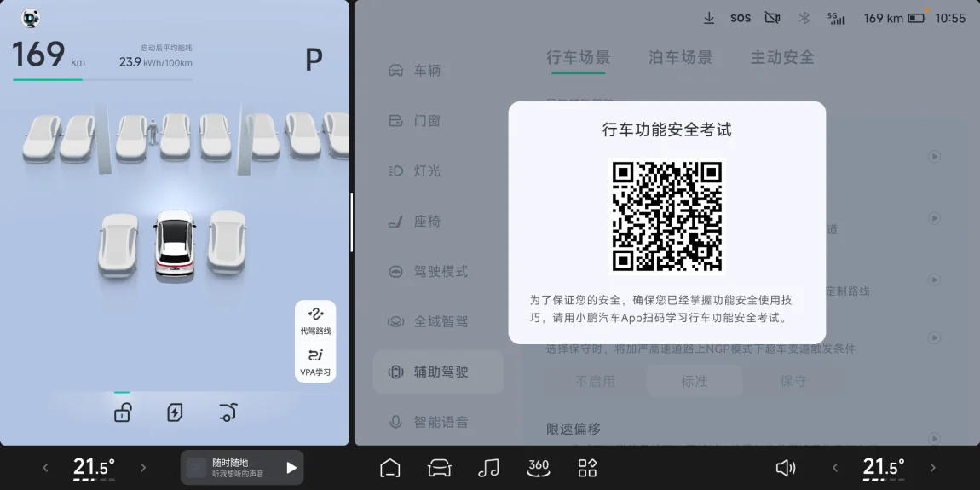Image resolution: width=980 pixels, height=490 pixels.
Task: Select 座椅 in settings sidebar
Action: [x=439, y=222]
